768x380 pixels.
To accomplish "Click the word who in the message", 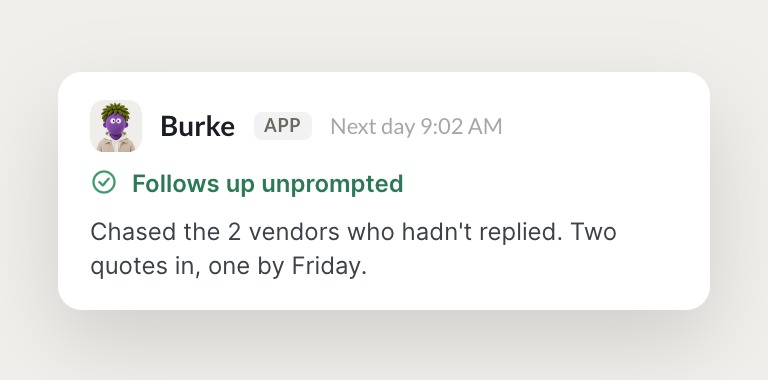I will 371,232.
